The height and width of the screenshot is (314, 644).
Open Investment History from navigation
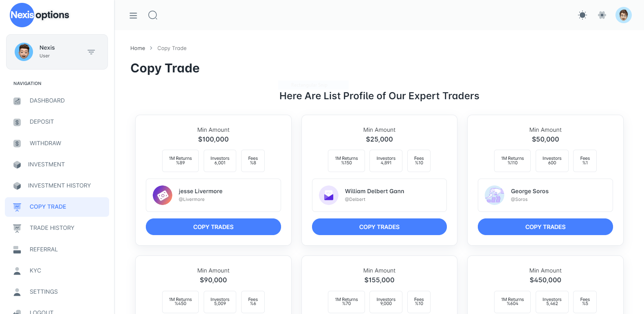pos(59,185)
